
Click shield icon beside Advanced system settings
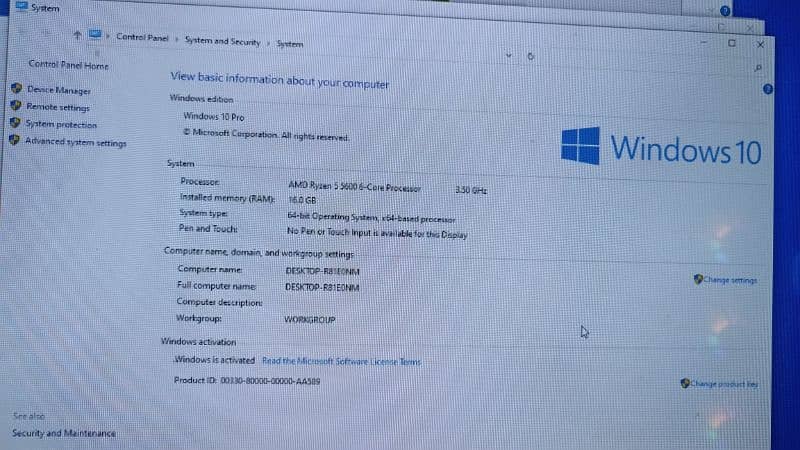coord(14,140)
